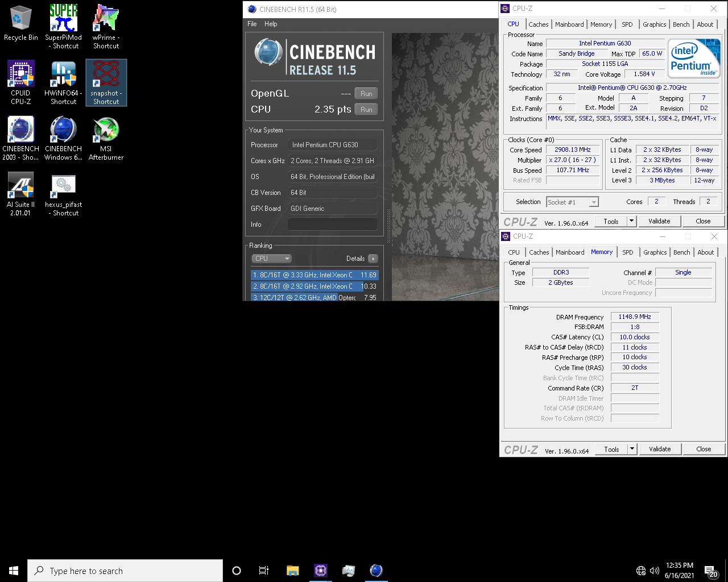Click upper CPU-Z window title icon
728x582 pixels.
[x=505, y=9]
